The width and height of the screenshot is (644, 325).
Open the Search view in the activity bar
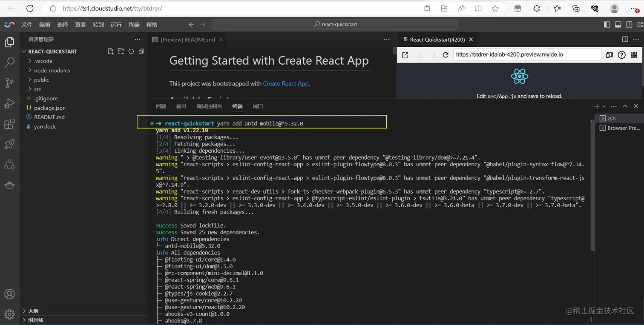(9, 63)
